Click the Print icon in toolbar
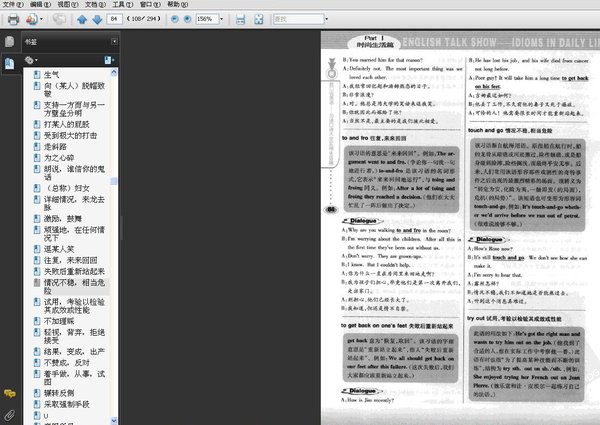The width and height of the screenshot is (600, 425). [13, 19]
